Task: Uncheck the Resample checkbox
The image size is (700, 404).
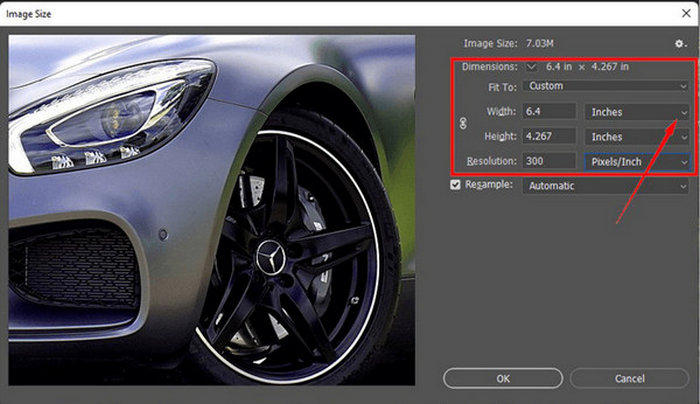Action: point(457,186)
